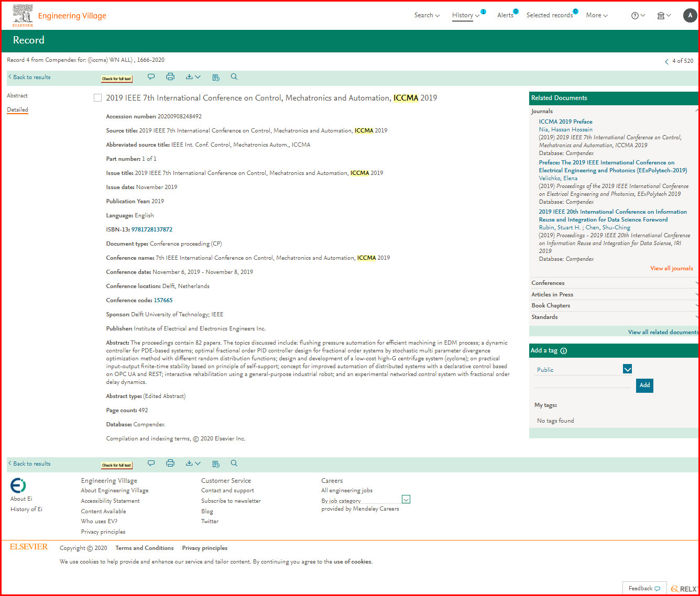Click the 'use of cookies' link

353,562
